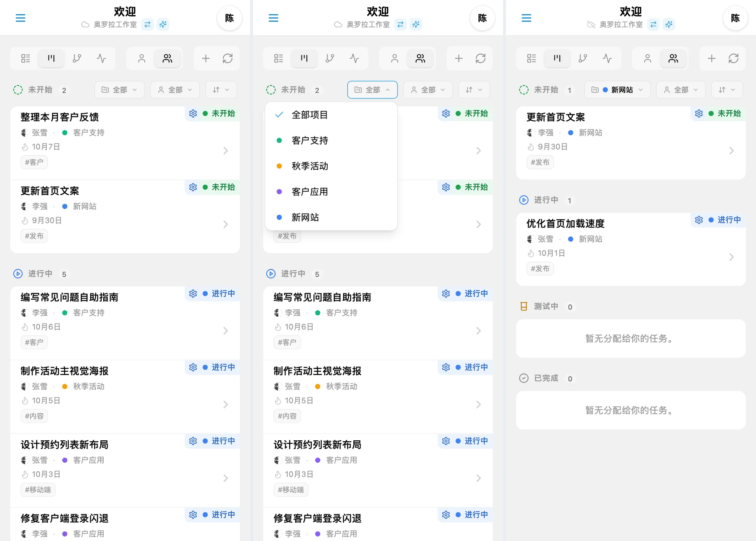Refresh tasks in left panel
This screenshot has height=541, width=756.
coord(228,58)
